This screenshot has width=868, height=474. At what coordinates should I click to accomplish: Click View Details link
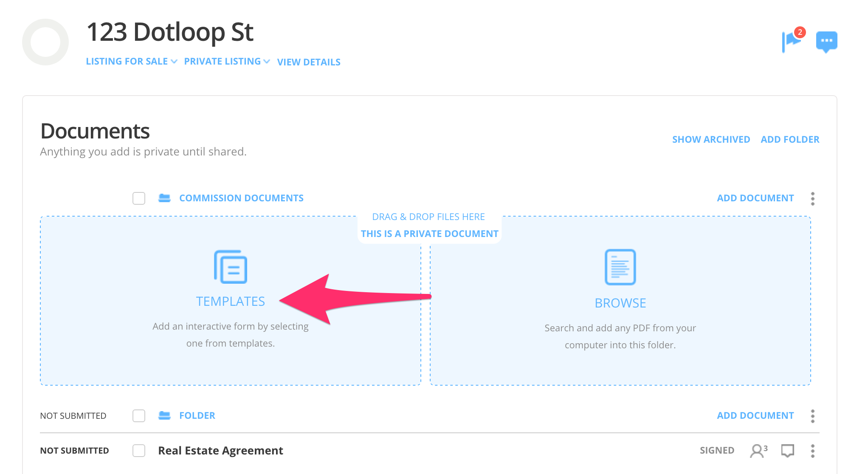point(309,62)
